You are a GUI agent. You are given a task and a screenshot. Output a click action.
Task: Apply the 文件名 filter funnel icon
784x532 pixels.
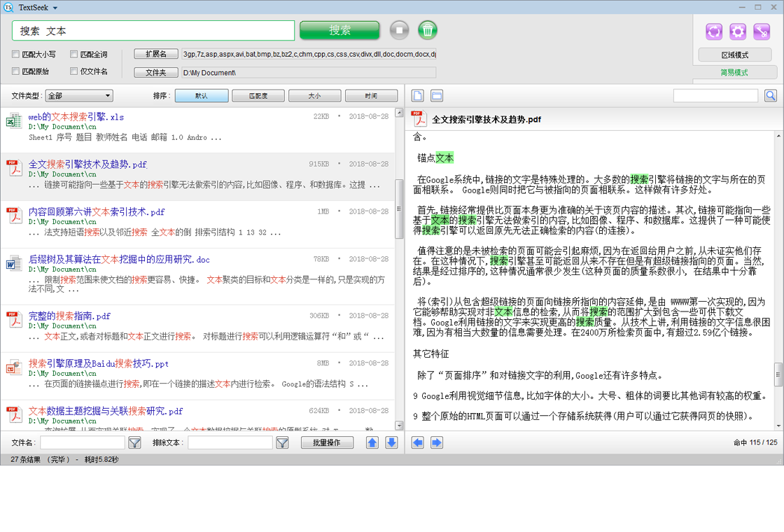coord(134,442)
